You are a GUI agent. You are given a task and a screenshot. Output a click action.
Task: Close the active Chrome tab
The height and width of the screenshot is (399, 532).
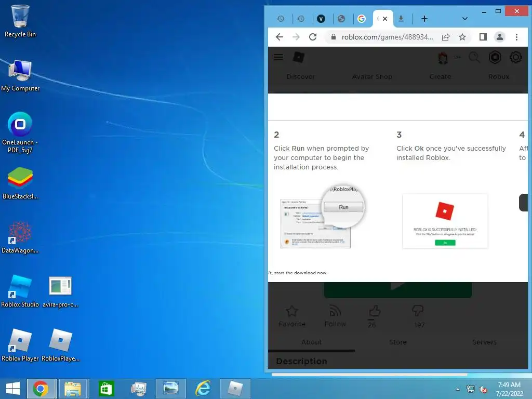point(385,19)
